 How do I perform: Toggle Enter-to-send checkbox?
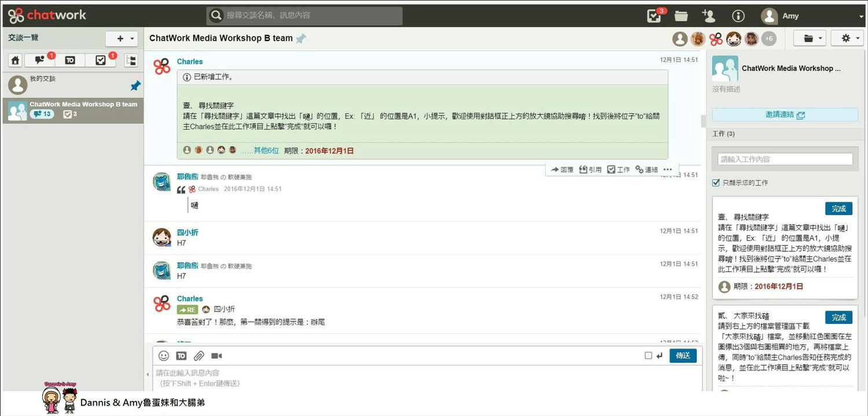648,356
